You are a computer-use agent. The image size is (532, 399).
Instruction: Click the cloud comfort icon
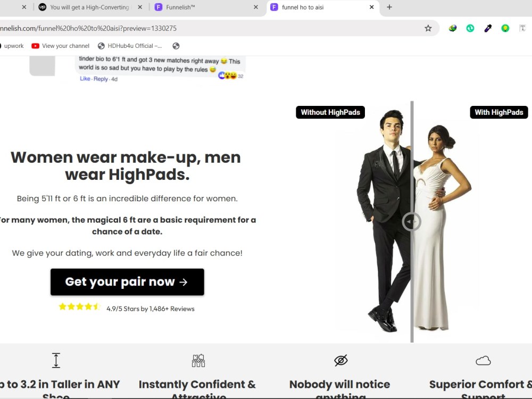click(483, 360)
